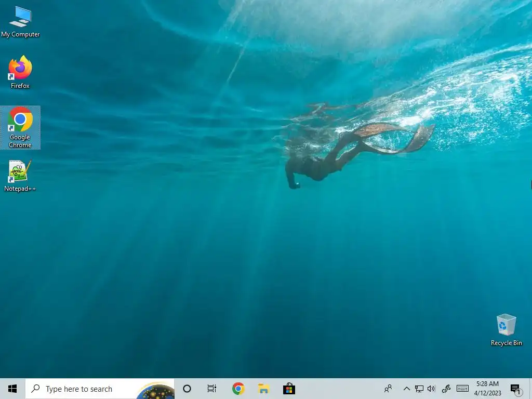Image resolution: width=532 pixels, height=399 pixels.
Task: Click the Type here to search box
Action: pos(100,389)
